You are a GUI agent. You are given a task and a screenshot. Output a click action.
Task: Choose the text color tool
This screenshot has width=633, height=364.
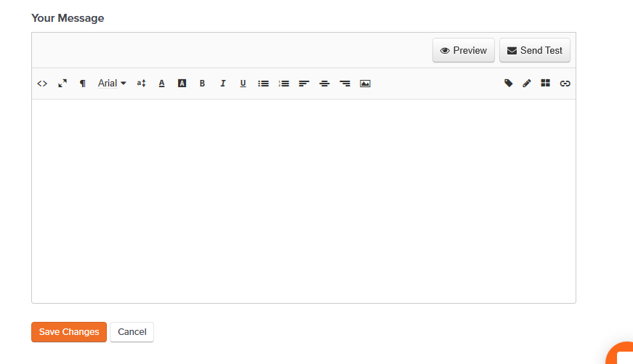(x=161, y=84)
